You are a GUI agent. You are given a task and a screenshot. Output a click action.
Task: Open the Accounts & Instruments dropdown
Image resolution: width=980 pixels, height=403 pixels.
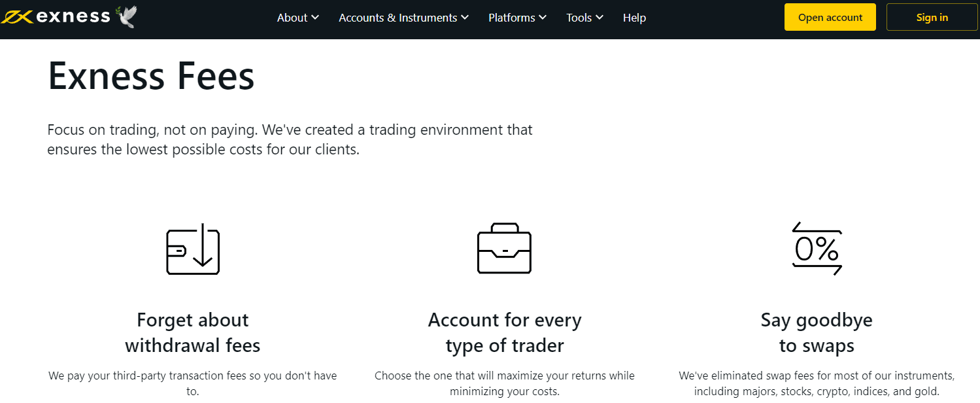tap(403, 18)
